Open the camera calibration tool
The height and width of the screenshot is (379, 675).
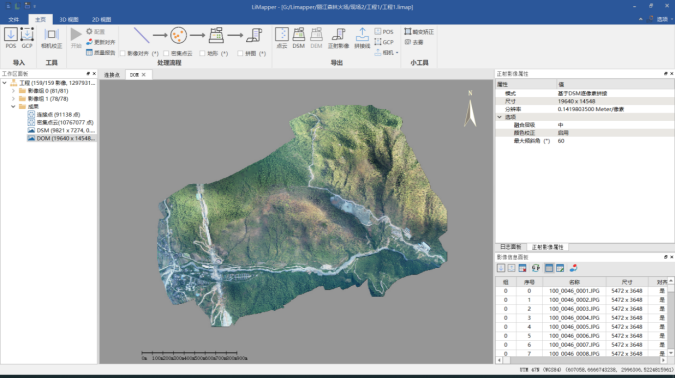click(51, 38)
